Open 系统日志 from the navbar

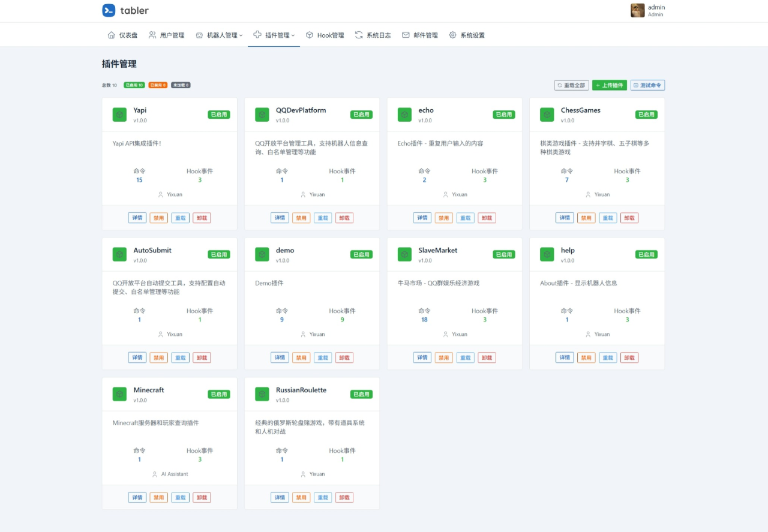coord(373,35)
